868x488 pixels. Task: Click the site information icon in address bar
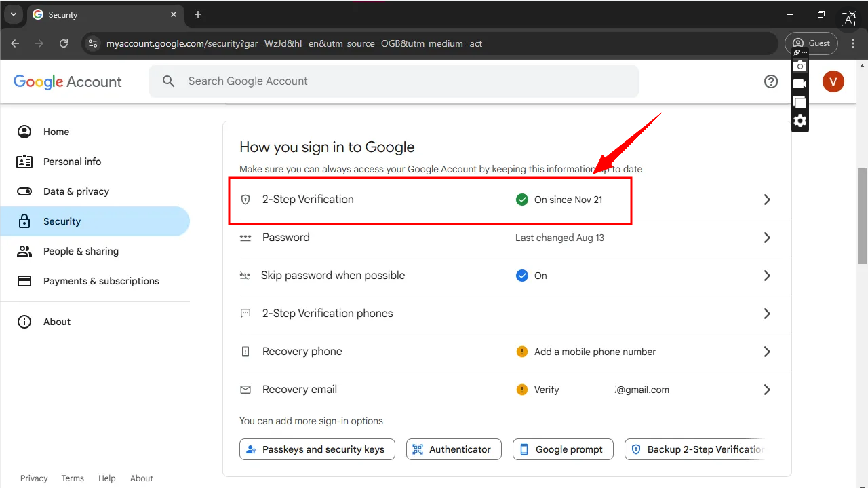point(94,43)
